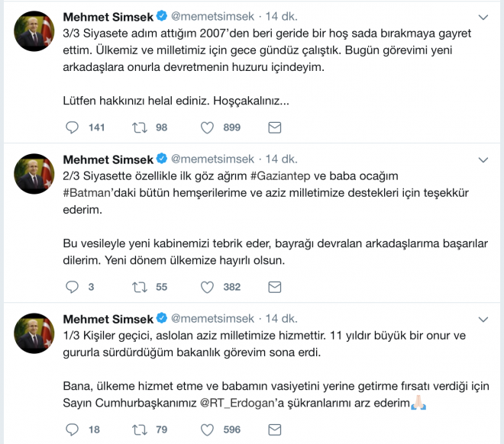Retweet the 3/3 tweet
This screenshot has height=444, width=504.
point(140,127)
